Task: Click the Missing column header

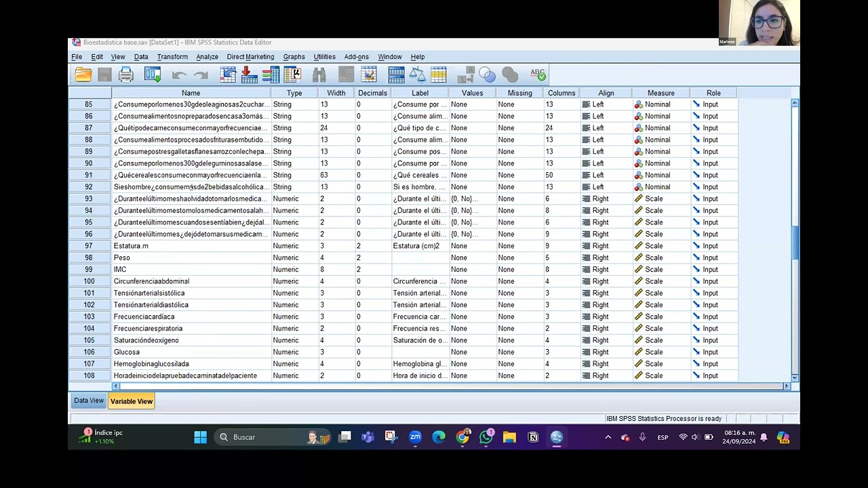Action: [x=519, y=93]
